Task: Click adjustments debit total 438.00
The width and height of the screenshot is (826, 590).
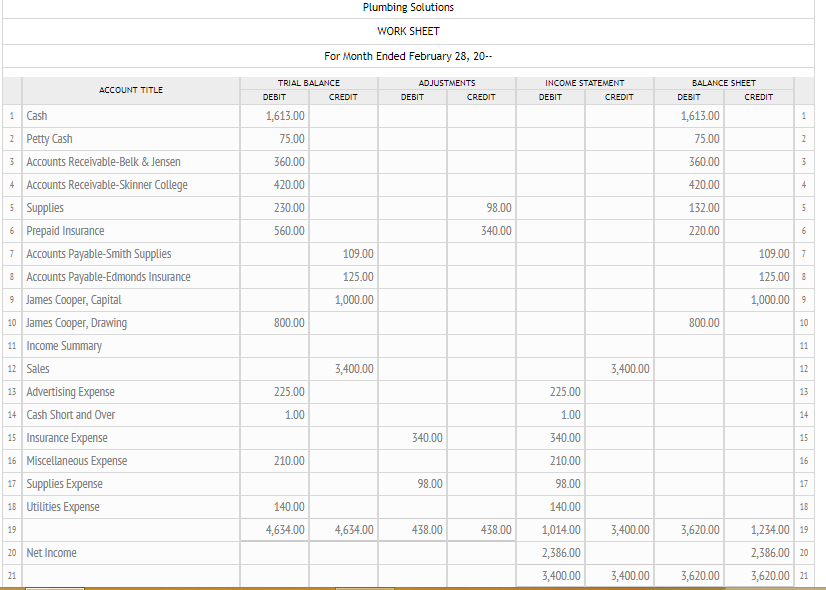Action: [412, 530]
